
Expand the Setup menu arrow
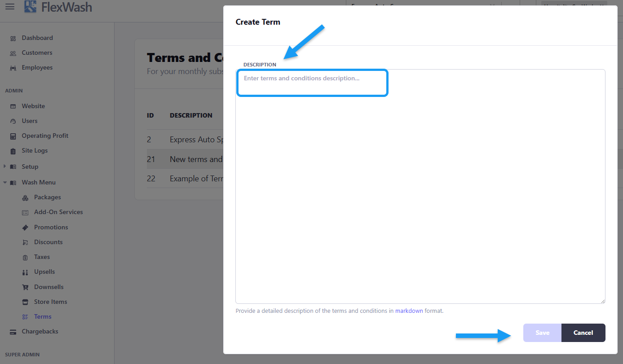point(5,167)
